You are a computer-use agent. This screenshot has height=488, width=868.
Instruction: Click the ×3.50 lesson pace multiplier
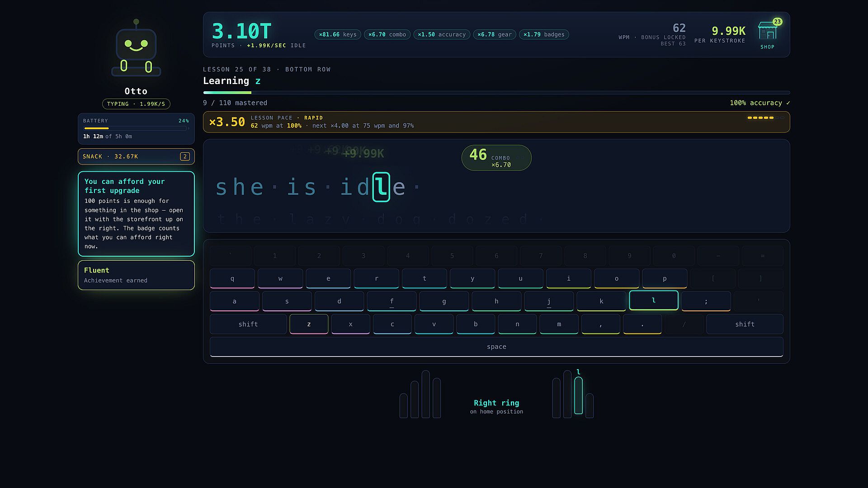click(x=227, y=122)
